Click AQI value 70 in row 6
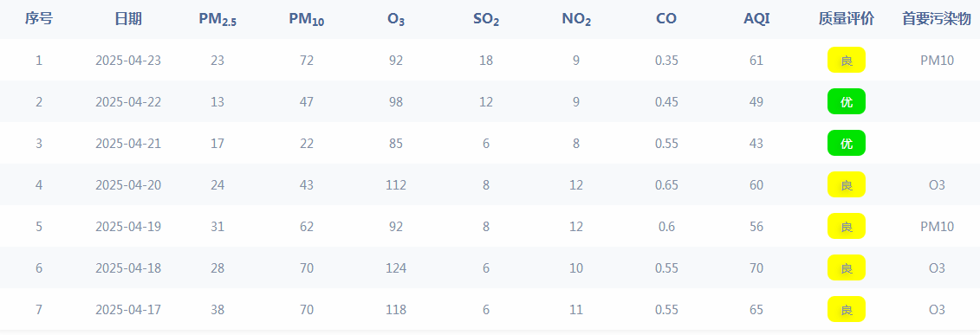 (756, 268)
